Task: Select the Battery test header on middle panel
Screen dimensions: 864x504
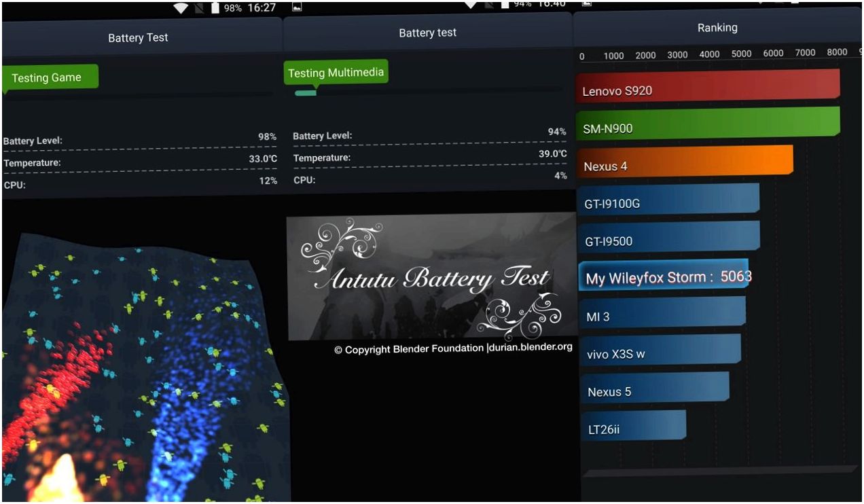Action: 427,33
